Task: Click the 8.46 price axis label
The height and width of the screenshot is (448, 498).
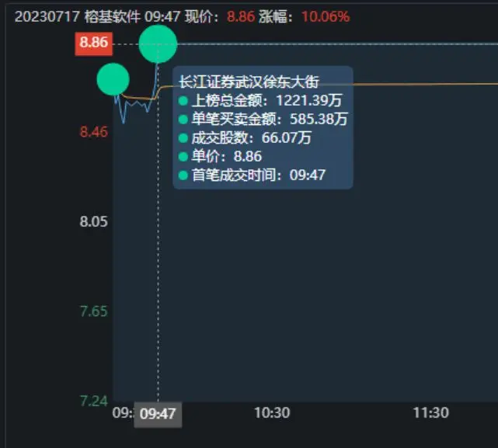Action: pos(94,131)
